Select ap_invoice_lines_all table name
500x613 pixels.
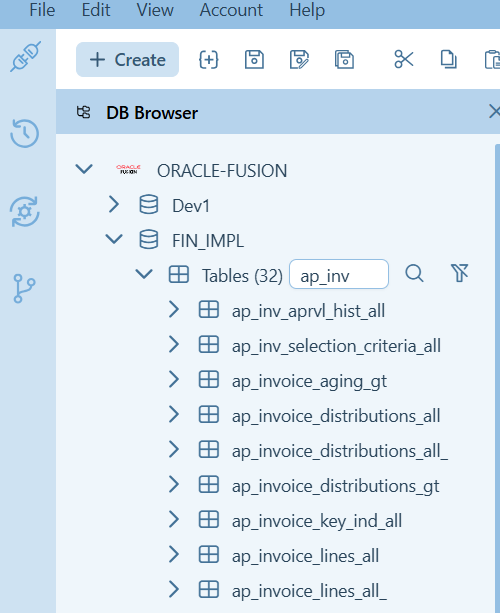[x=305, y=556]
